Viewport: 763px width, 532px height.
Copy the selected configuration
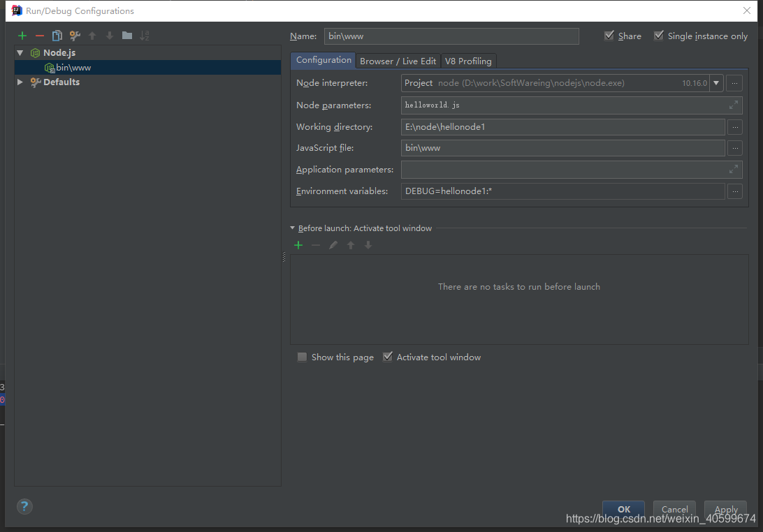[57, 36]
